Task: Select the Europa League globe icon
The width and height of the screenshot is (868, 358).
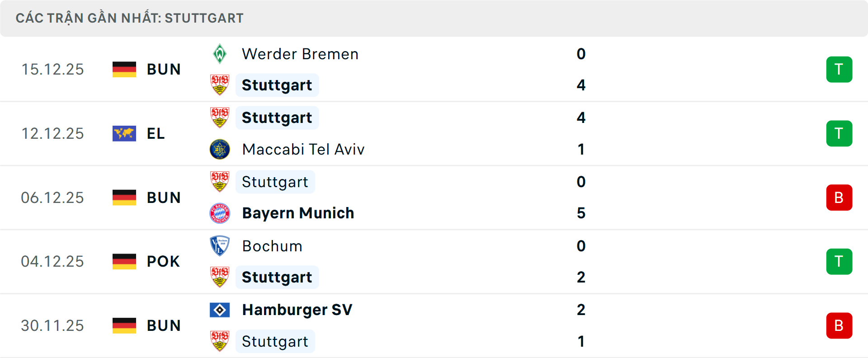Action: click(124, 133)
